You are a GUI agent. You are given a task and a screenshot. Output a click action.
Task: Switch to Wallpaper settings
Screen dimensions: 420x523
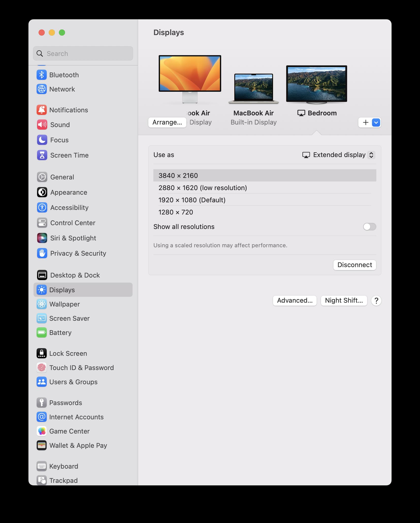click(x=65, y=304)
